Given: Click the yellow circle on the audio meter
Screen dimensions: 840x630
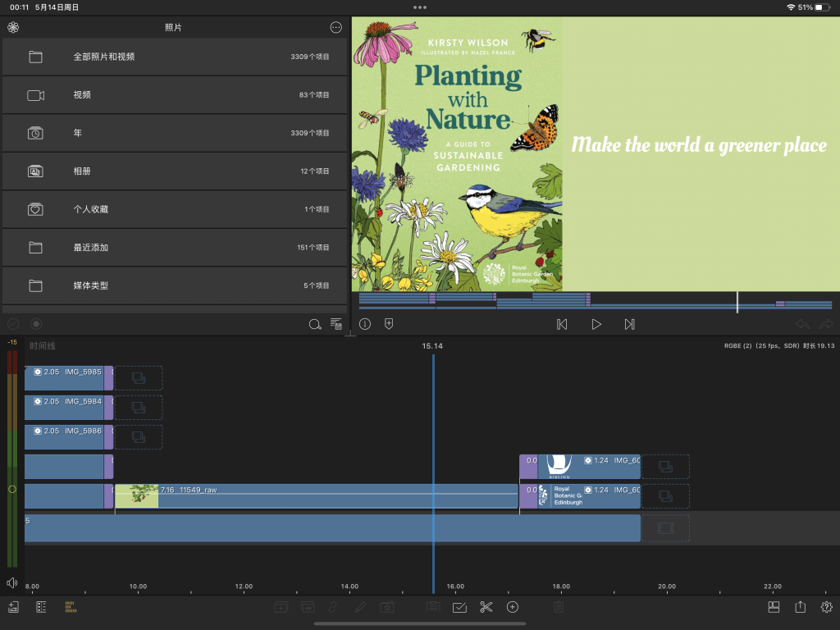Looking at the screenshot, I should [x=12, y=489].
